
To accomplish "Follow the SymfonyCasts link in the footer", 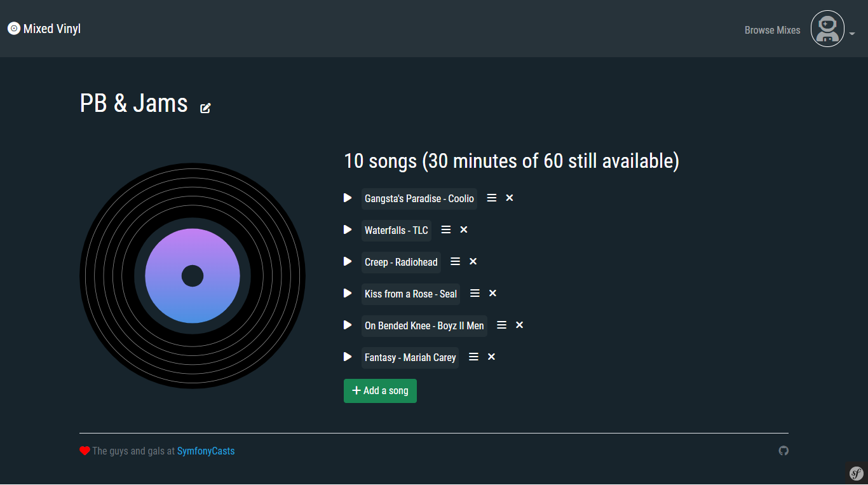I will tap(206, 451).
